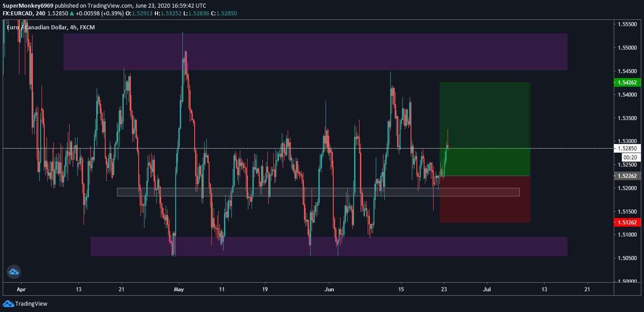This screenshot has height=312, width=644.
Task: Click the 1.50500 price axis label
Action: [x=627, y=258]
